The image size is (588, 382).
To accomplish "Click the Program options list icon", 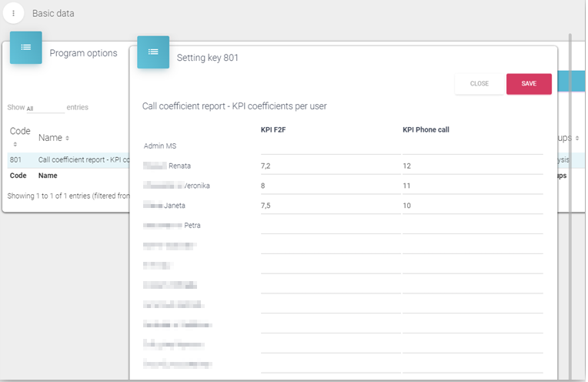I will tap(25, 48).
